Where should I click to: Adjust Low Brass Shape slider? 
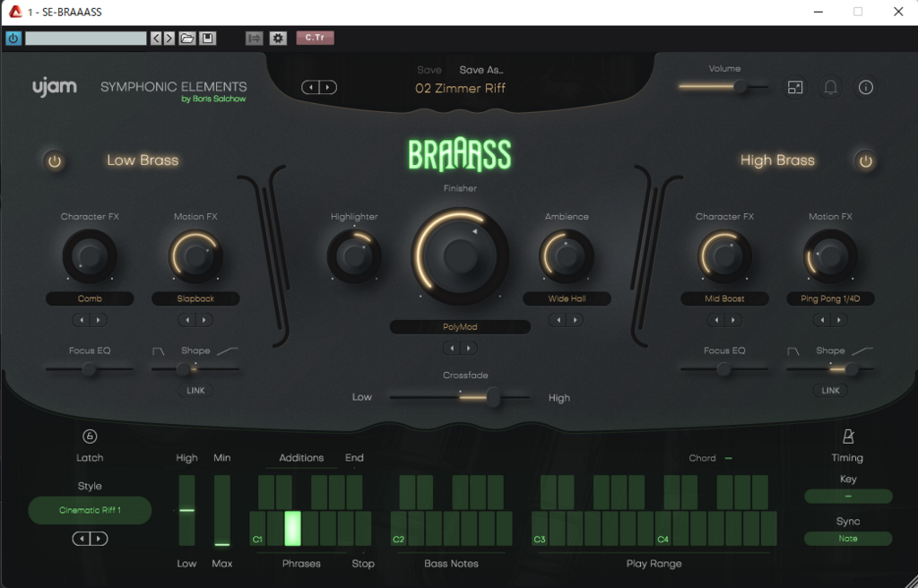pyautogui.click(x=195, y=369)
